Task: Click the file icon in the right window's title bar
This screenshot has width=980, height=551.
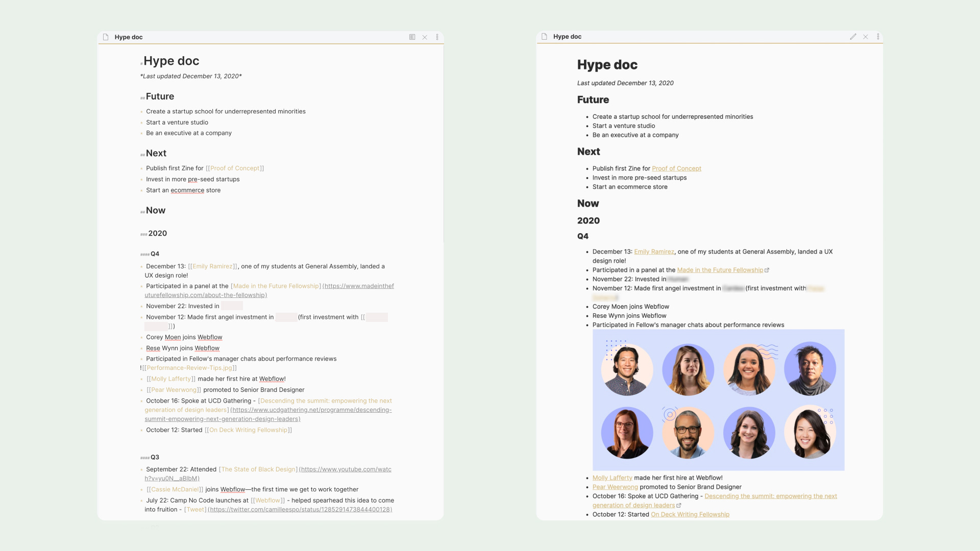Action: point(545,36)
